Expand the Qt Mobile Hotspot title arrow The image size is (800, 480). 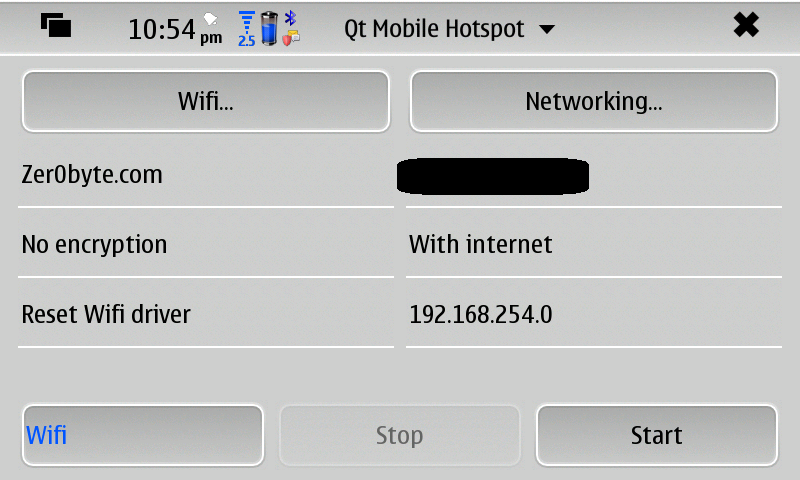547,30
